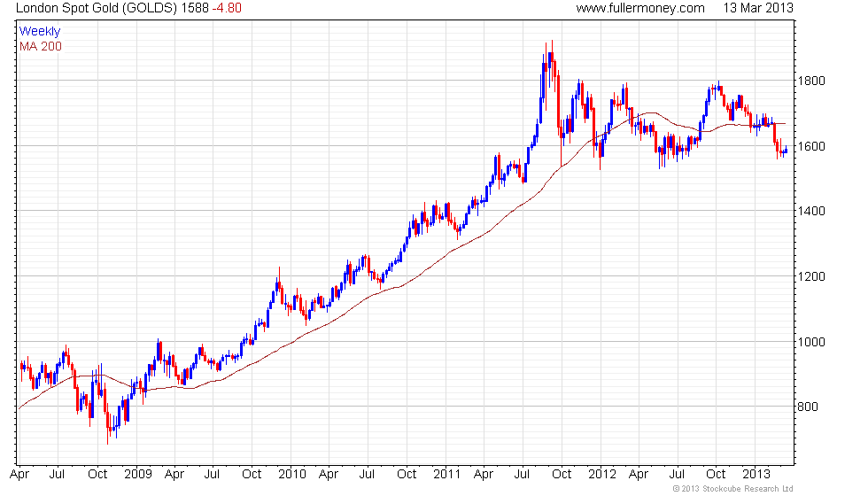Screen dimensions: 868x496
Task: Click the 1800 price axis label
Action: click(x=811, y=81)
